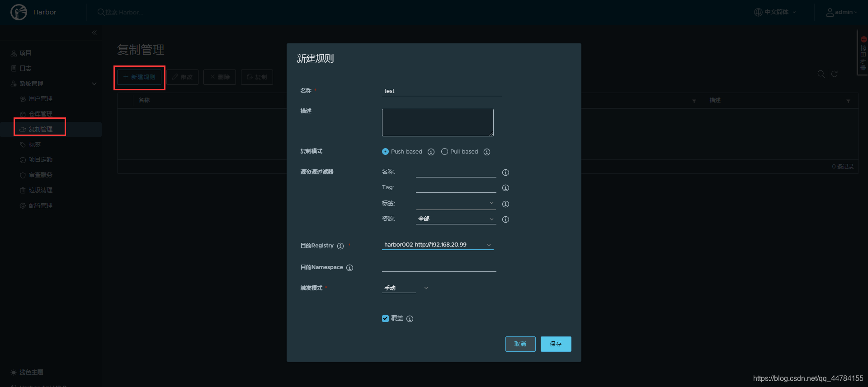Screen dimensions: 868x387
Task: Open the 目的Registry dropdown harbor002
Action: pos(438,245)
